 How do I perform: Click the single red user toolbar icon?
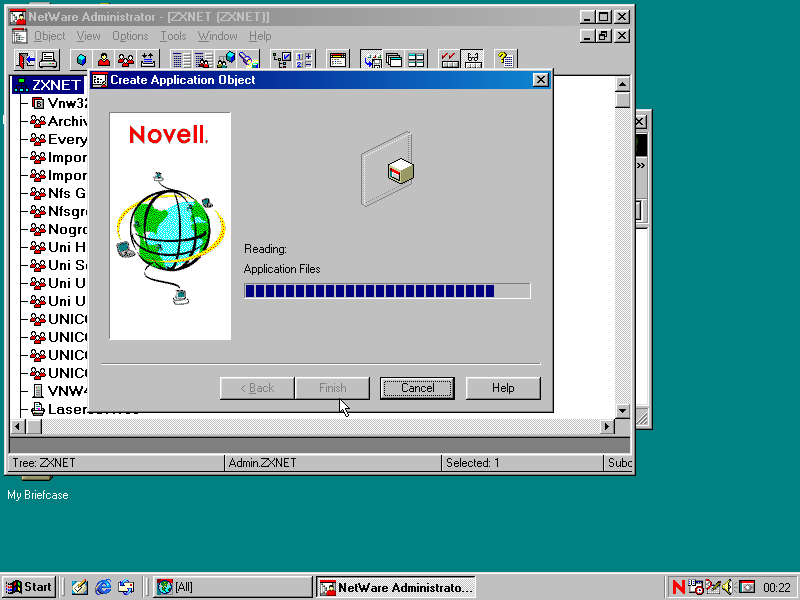pyautogui.click(x=104, y=60)
